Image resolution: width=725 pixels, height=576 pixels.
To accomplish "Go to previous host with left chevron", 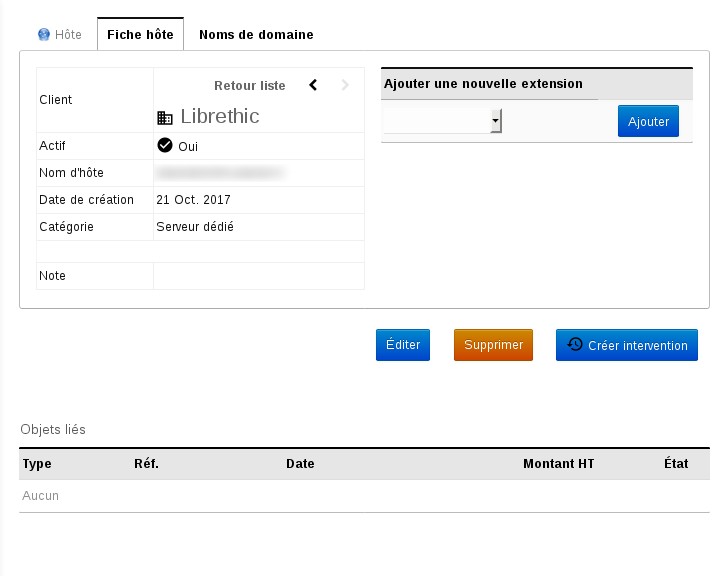I will [x=313, y=85].
